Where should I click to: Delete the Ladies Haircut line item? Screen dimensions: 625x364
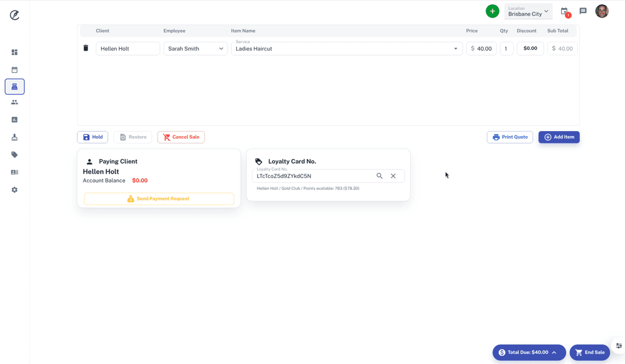click(x=86, y=48)
